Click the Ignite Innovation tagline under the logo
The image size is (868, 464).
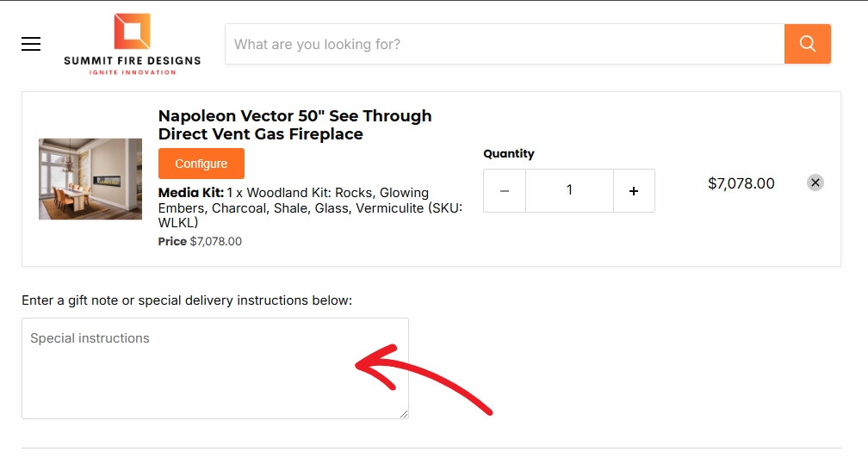point(133,72)
